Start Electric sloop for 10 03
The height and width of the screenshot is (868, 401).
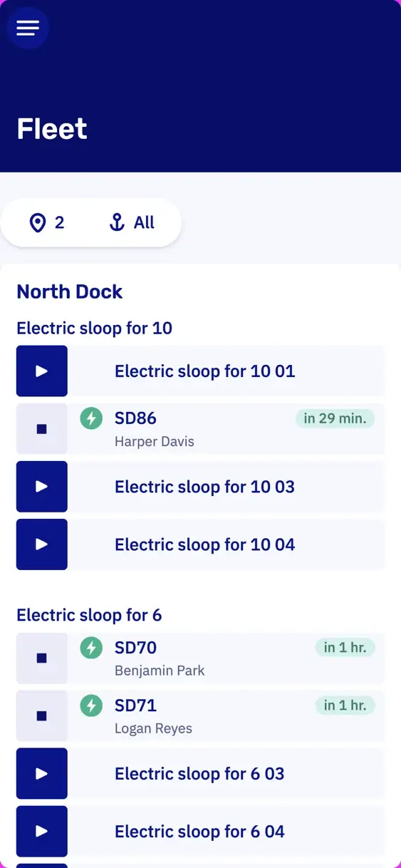[x=42, y=487]
